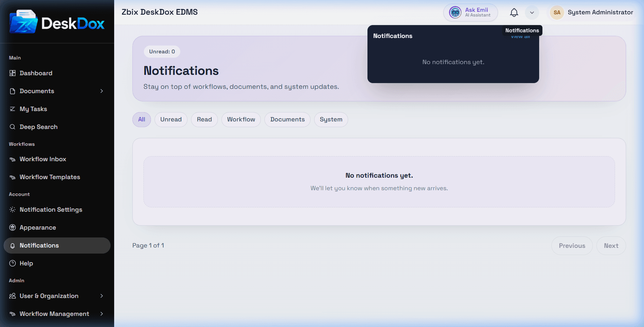
Task: Go to Workflow Inbox
Action: tap(57, 159)
